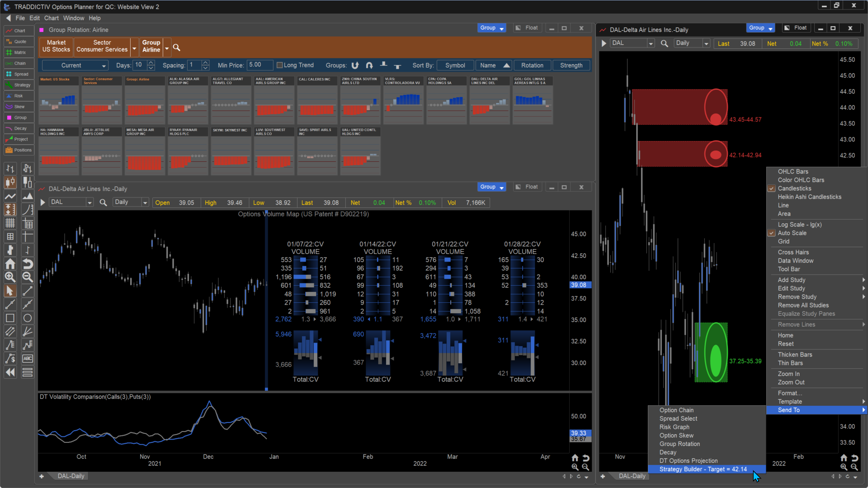Image resolution: width=868 pixels, height=488 pixels.
Task: Open the Matrix tool in the sidebar
Action: pyautogui.click(x=19, y=52)
